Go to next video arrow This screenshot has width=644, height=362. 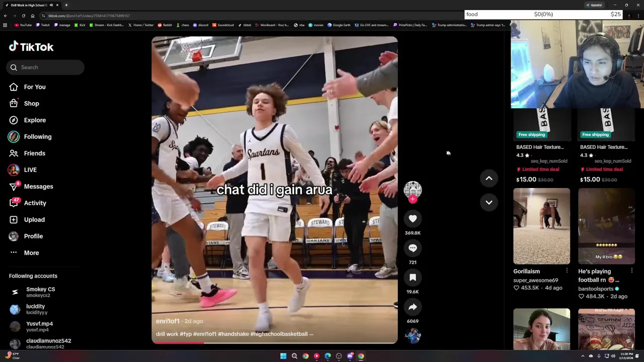(x=489, y=202)
